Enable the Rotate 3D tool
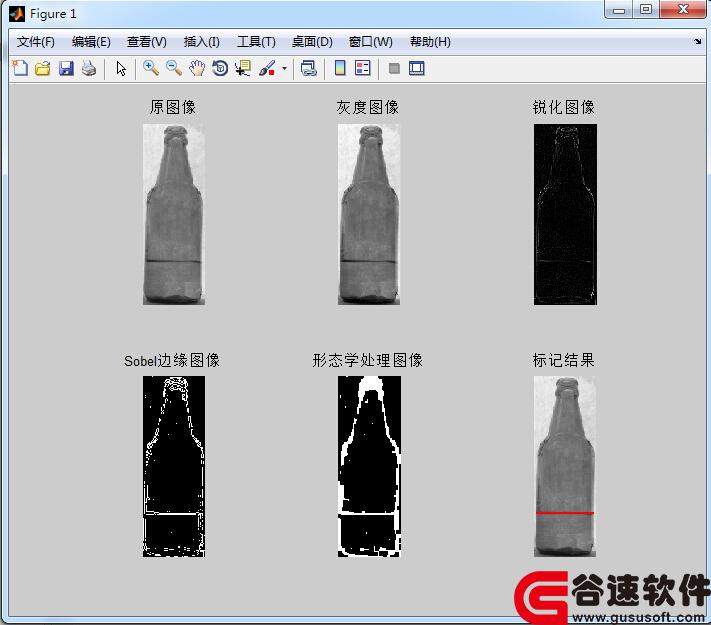711x625 pixels. (x=220, y=68)
